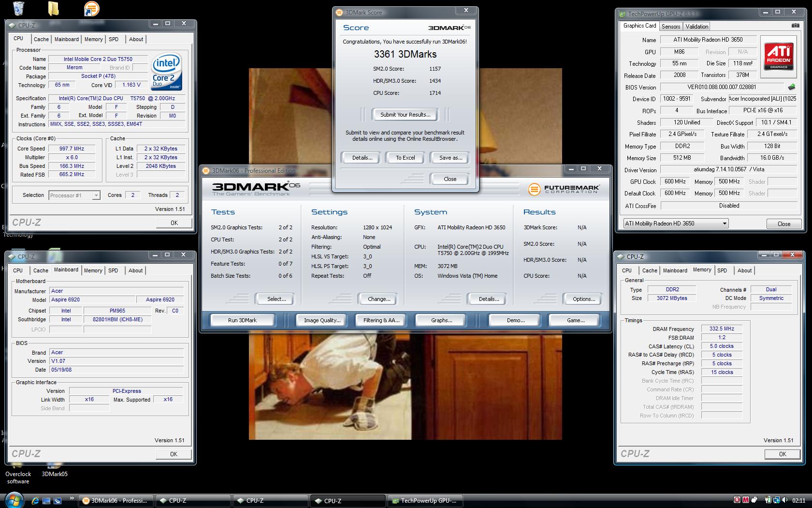The width and height of the screenshot is (812, 508).
Task: Open the Windows Start orb
Action: coord(14,500)
